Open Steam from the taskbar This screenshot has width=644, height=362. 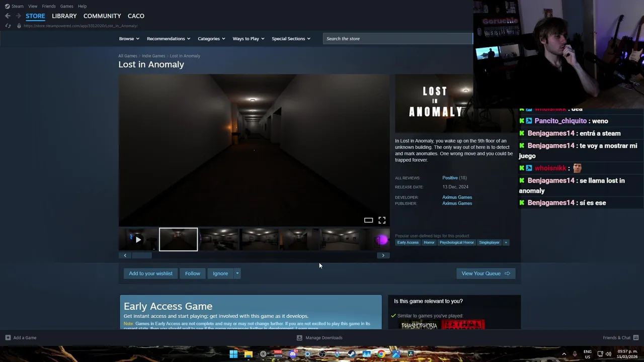[352, 354]
